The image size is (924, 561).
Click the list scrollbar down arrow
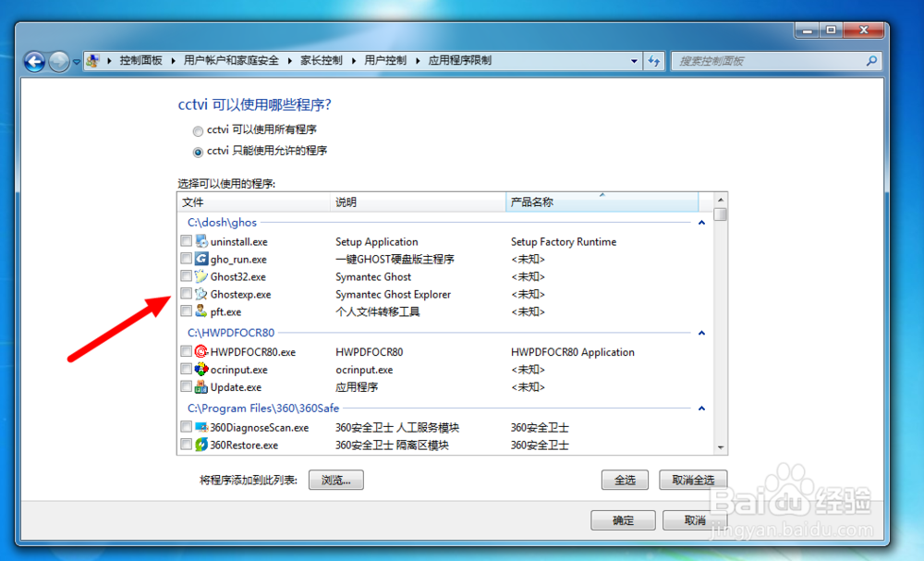[720, 448]
